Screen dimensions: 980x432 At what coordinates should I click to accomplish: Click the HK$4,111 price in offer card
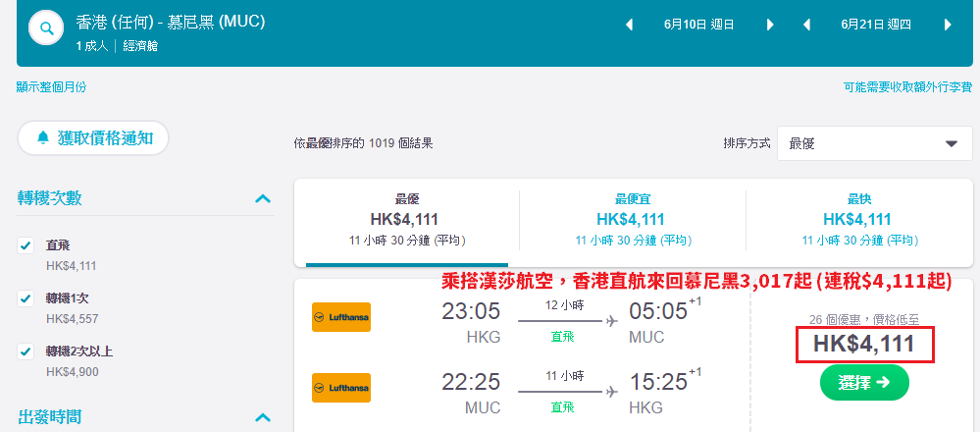point(864,344)
